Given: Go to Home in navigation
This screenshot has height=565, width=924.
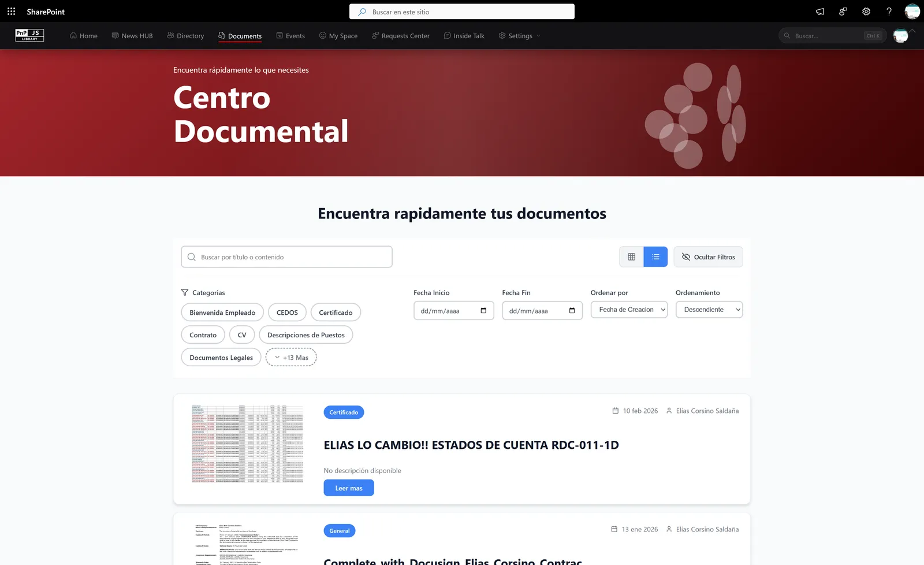Looking at the screenshot, I should tap(84, 36).
